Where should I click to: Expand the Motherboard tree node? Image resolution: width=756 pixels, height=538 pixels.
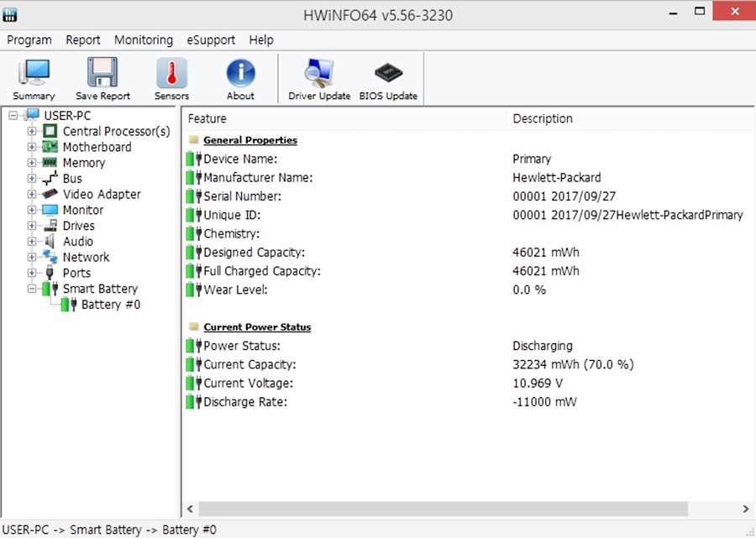pyautogui.click(x=32, y=147)
